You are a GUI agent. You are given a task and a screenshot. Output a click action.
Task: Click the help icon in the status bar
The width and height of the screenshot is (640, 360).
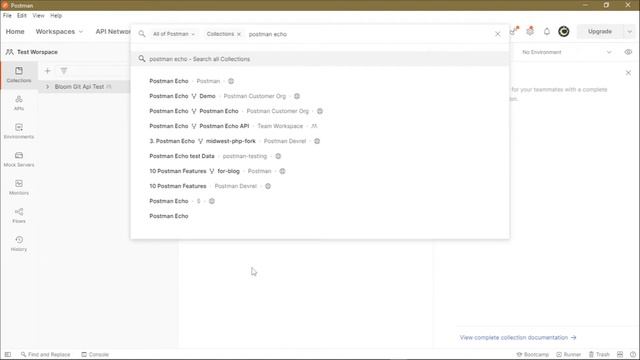coord(633,354)
